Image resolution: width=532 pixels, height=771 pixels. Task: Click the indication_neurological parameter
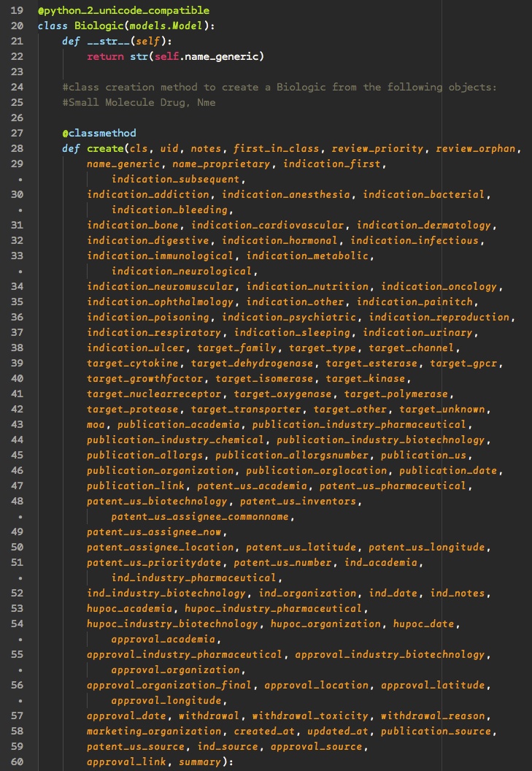click(182, 271)
